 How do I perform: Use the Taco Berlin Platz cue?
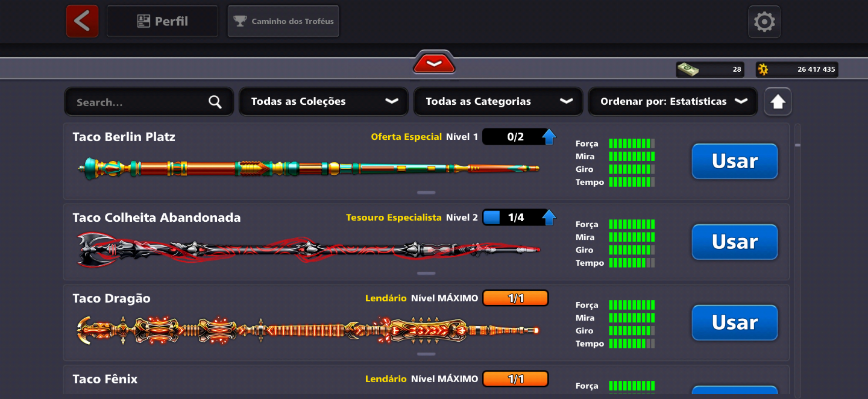pos(735,161)
